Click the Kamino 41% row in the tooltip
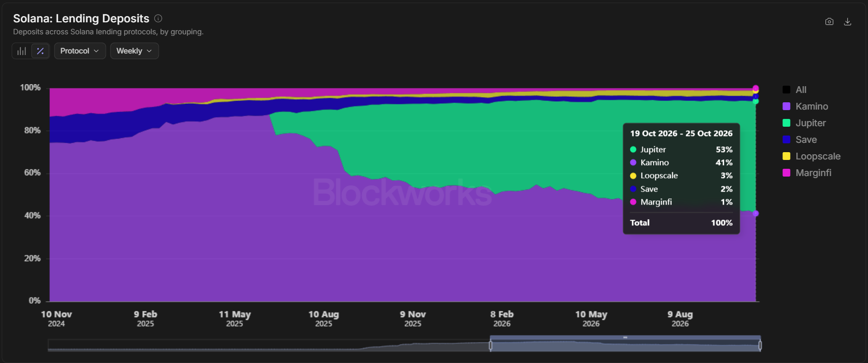Screen dimensions: 868x363 pyautogui.click(x=681, y=163)
